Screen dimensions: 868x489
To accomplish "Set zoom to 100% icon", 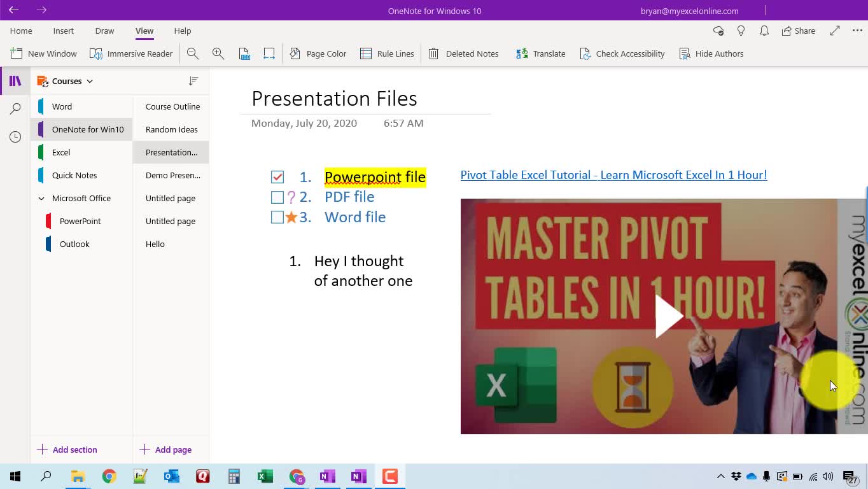I will (x=244, y=54).
